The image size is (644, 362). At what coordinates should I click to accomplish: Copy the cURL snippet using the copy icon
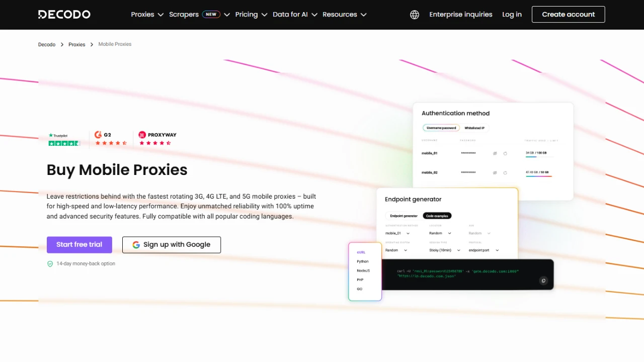coord(543,281)
